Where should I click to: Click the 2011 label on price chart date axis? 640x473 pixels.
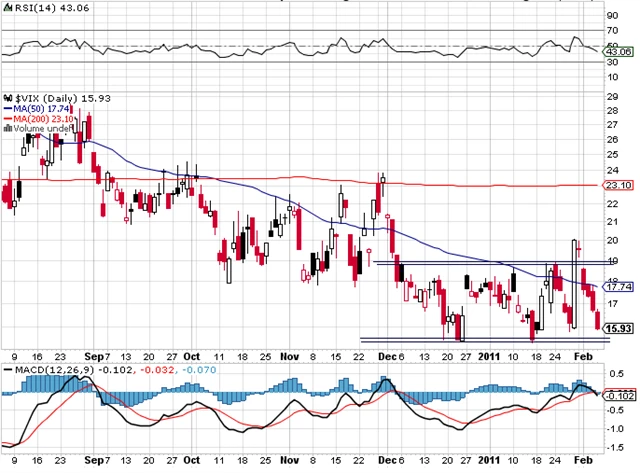[489, 356]
